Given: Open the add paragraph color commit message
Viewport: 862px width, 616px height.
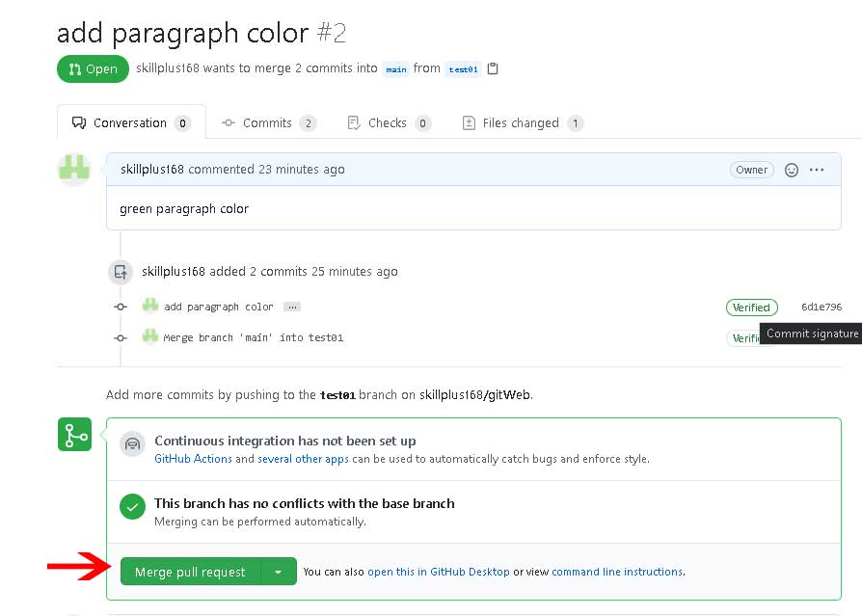Looking at the screenshot, I should [218, 307].
